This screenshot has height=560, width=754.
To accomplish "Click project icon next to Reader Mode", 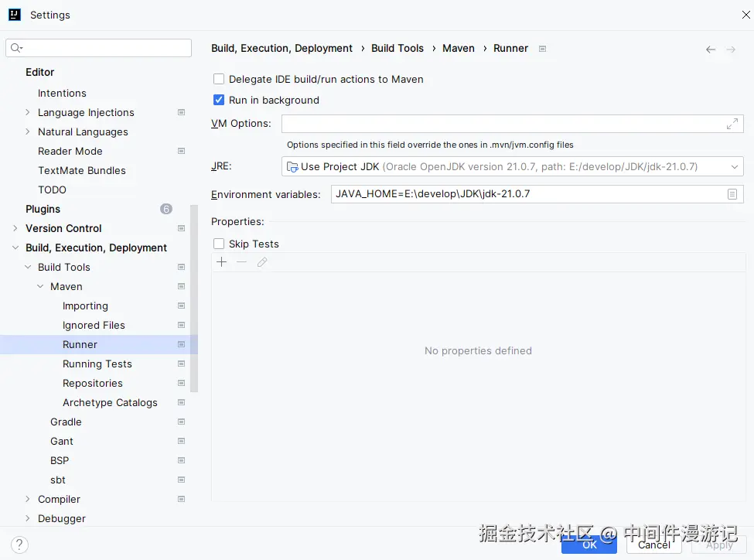I will [181, 151].
